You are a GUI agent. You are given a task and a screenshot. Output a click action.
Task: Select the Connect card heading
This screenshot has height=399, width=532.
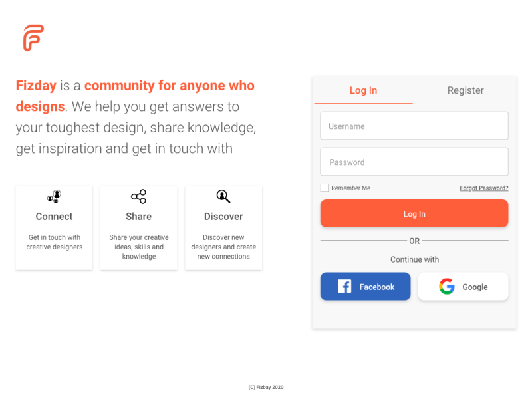[54, 217]
